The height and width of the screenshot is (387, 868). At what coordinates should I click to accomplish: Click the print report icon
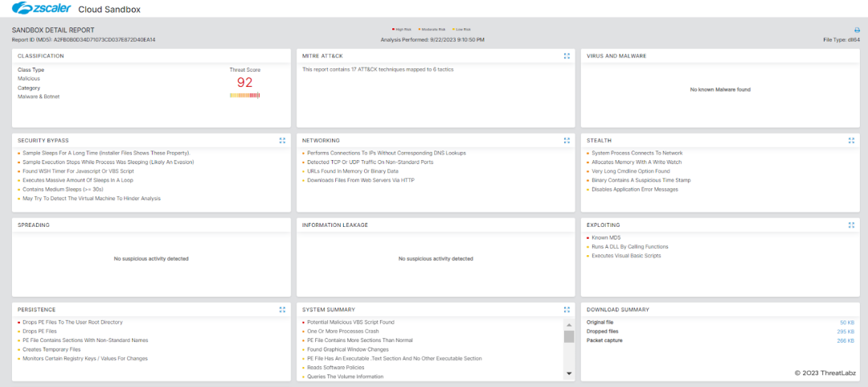857,30
